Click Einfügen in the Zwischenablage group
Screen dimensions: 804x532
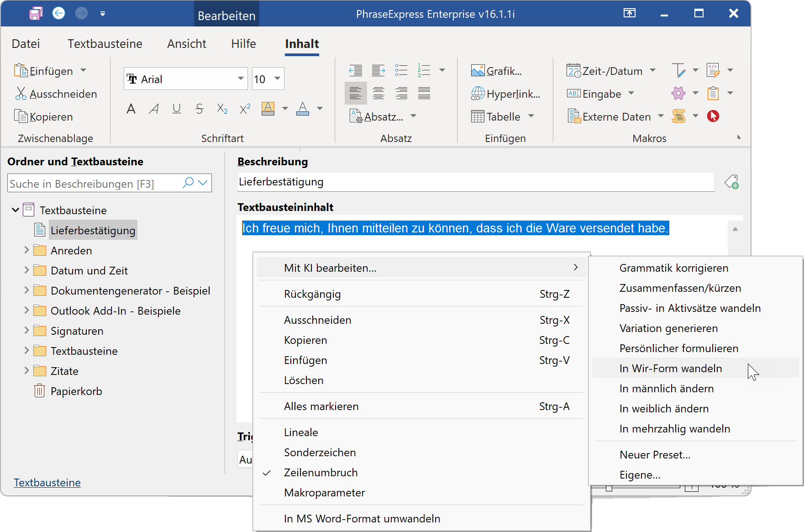pos(44,71)
